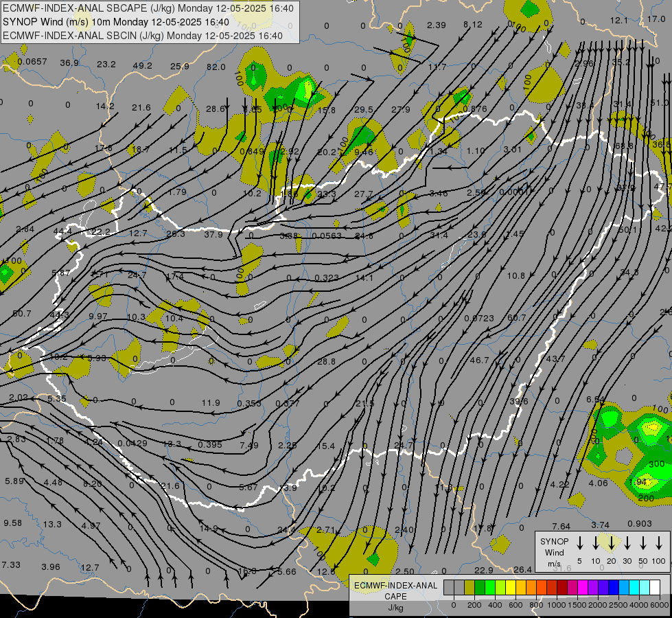The height and width of the screenshot is (618, 672).
Task: Pick the maroon dark red CAPE legend swatch
Action: pyautogui.click(x=562, y=587)
